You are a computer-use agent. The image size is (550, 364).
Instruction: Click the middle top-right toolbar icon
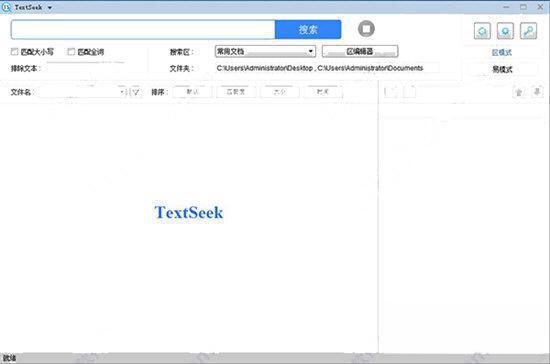[505, 31]
